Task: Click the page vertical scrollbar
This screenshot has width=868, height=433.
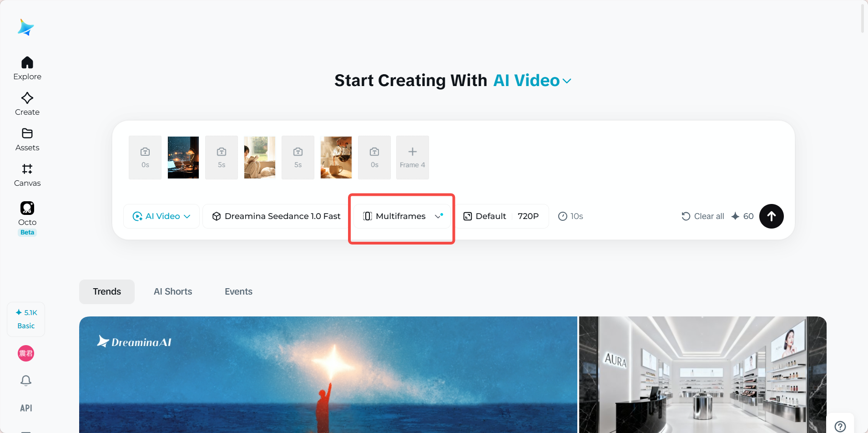Action: tap(863, 18)
